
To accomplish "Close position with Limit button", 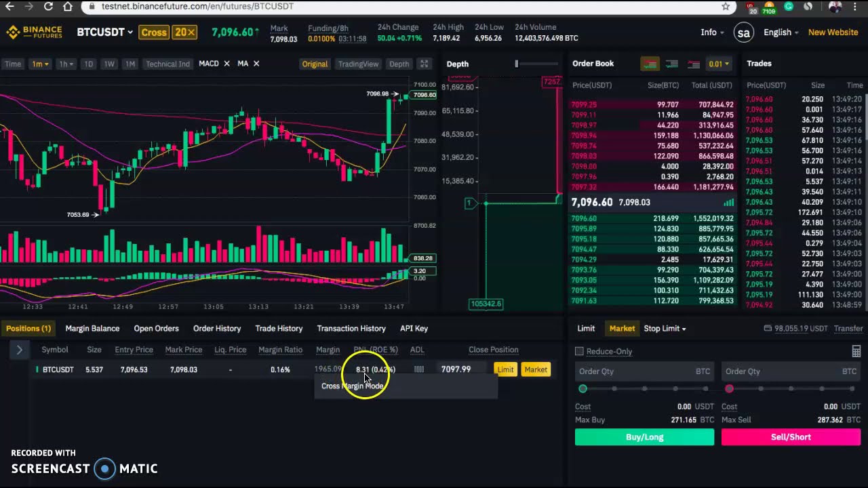I will coord(505,369).
